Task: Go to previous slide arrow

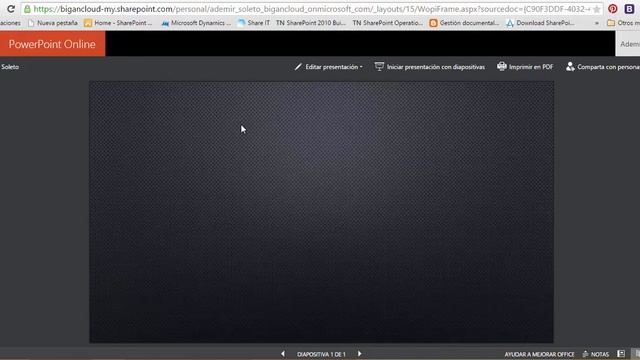Action: pyautogui.click(x=283, y=354)
